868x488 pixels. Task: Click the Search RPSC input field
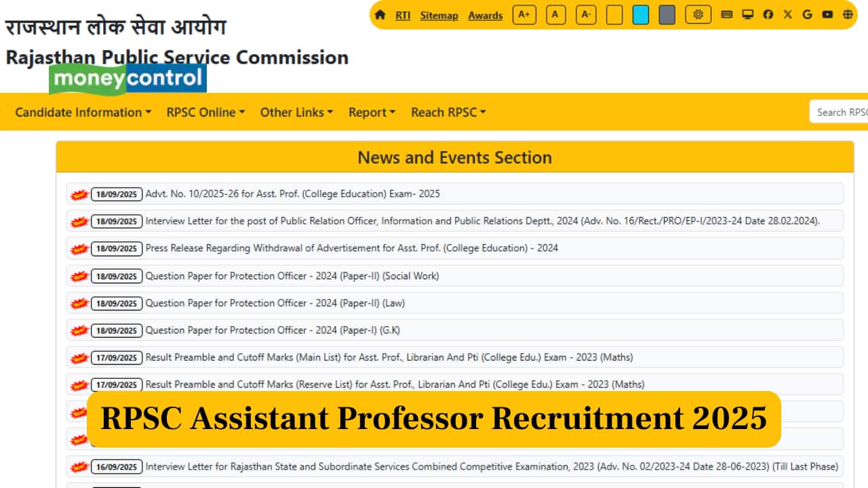[840, 113]
